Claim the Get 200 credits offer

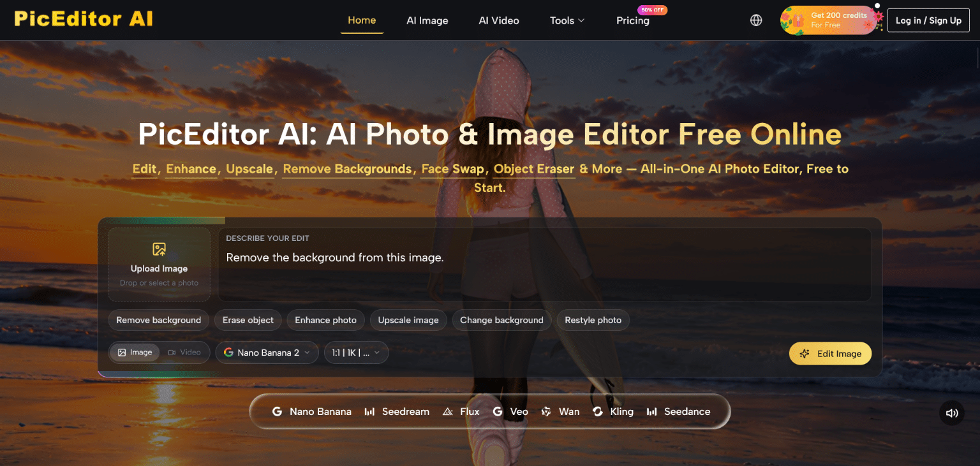tap(831, 20)
